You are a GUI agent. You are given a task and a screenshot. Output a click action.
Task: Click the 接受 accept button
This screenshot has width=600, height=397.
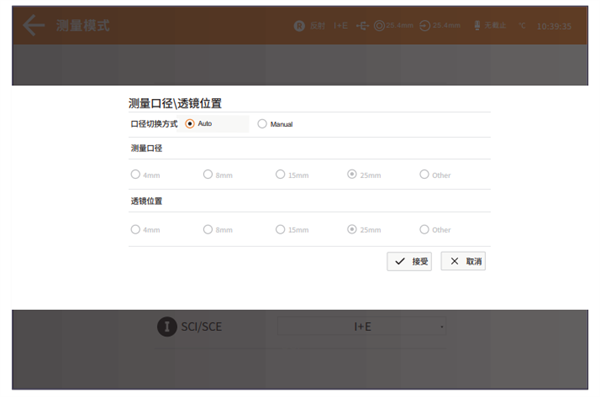pos(409,261)
